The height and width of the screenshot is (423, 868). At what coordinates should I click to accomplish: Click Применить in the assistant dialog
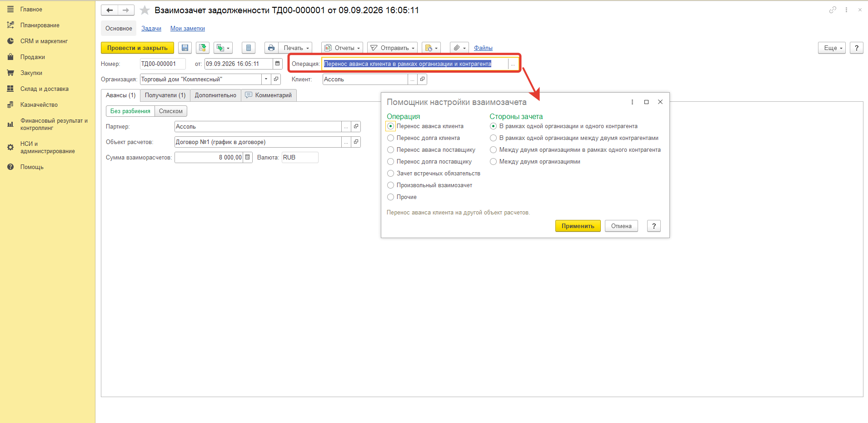click(x=578, y=226)
